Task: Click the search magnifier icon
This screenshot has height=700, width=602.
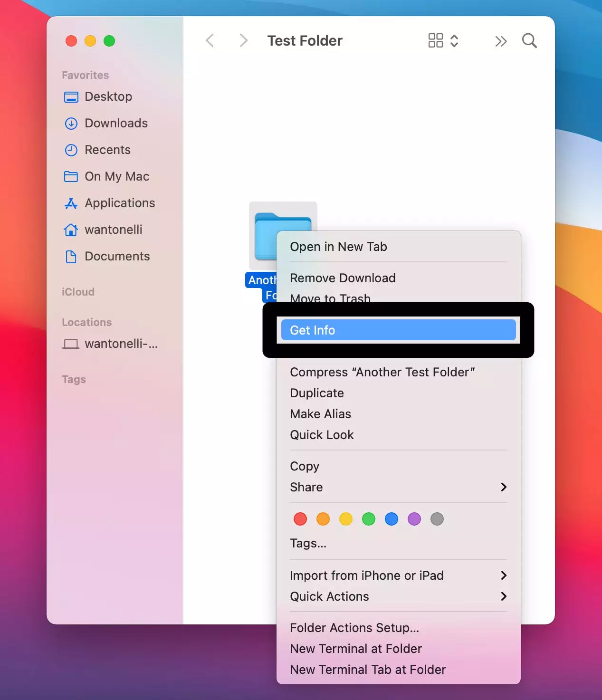Action: point(529,41)
